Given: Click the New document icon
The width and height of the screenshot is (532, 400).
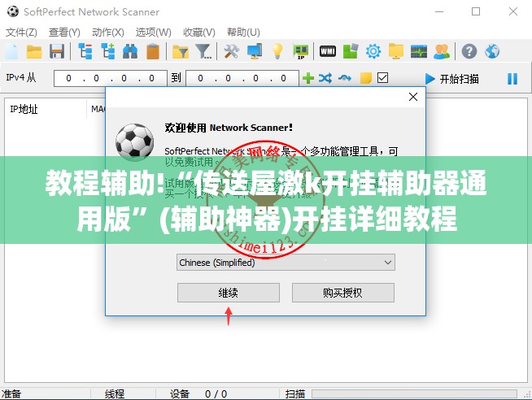Looking at the screenshot, I should click(x=11, y=51).
